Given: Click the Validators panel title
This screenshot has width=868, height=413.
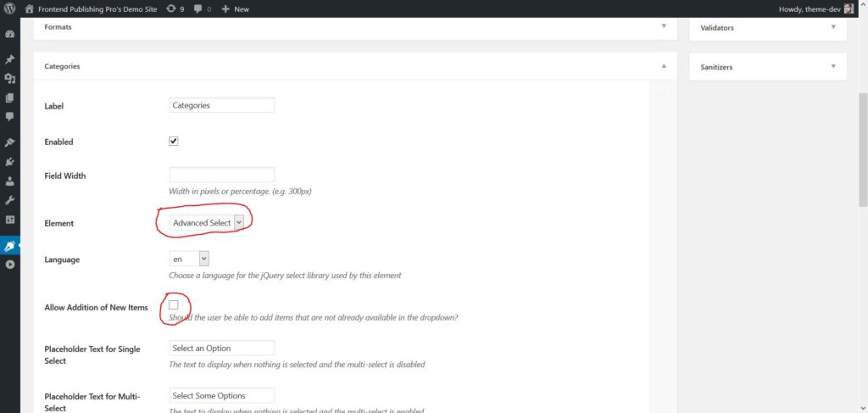Looking at the screenshot, I should coord(717,27).
